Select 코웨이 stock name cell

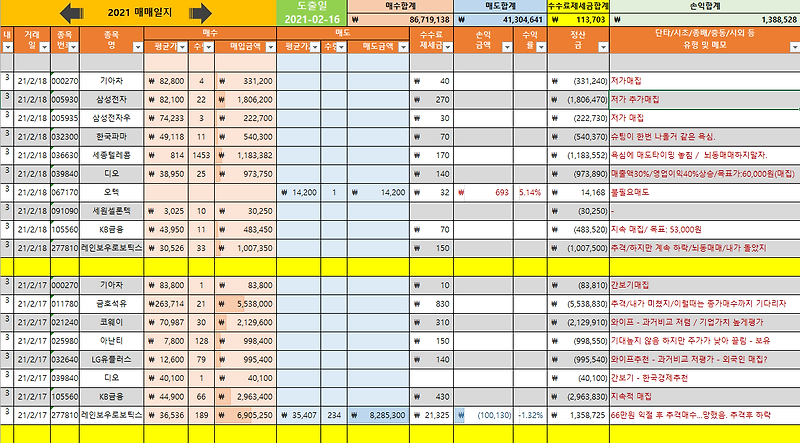[x=112, y=322]
